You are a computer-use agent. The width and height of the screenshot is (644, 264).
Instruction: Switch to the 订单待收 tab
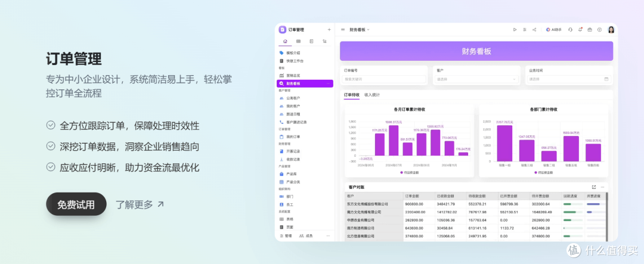click(x=352, y=95)
